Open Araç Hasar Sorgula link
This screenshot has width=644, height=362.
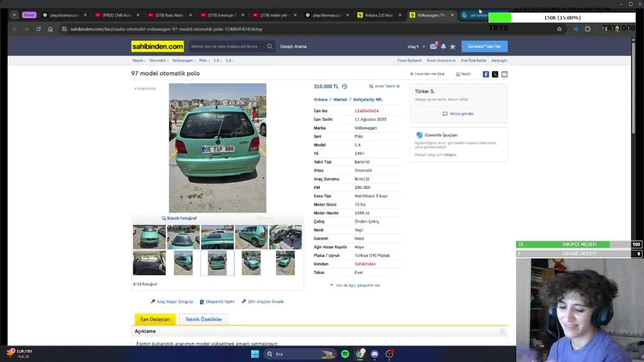(172, 302)
